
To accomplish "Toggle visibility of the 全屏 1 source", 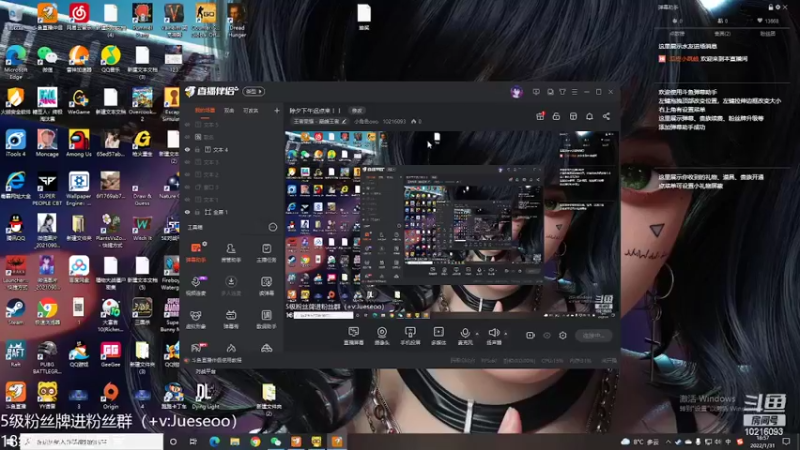I will 187,212.
